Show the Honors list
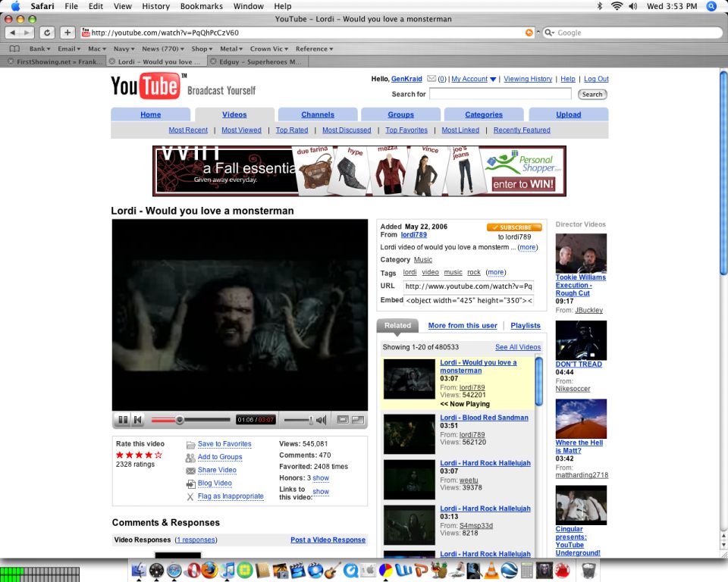The height and width of the screenshot is (582, 728). point(321,478)
